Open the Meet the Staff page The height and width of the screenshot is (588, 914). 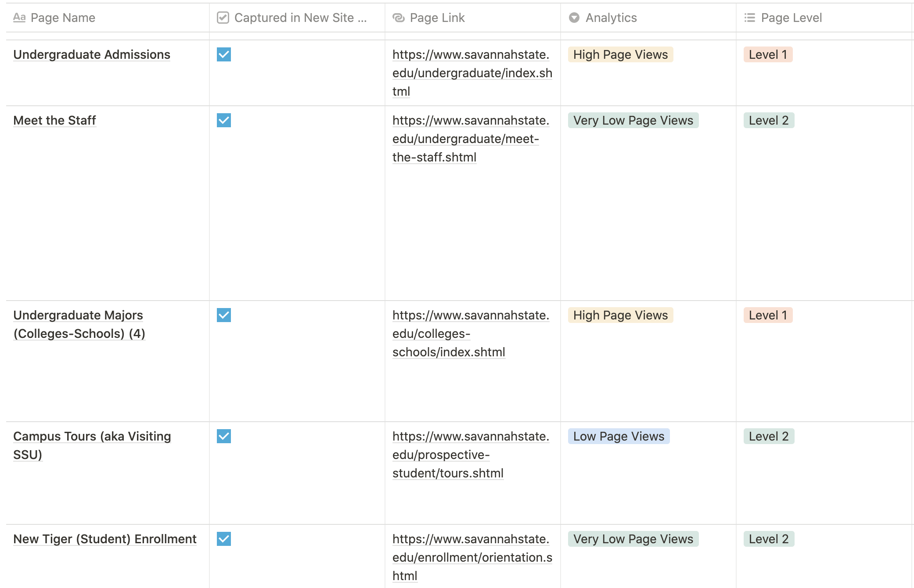[54, 121]
